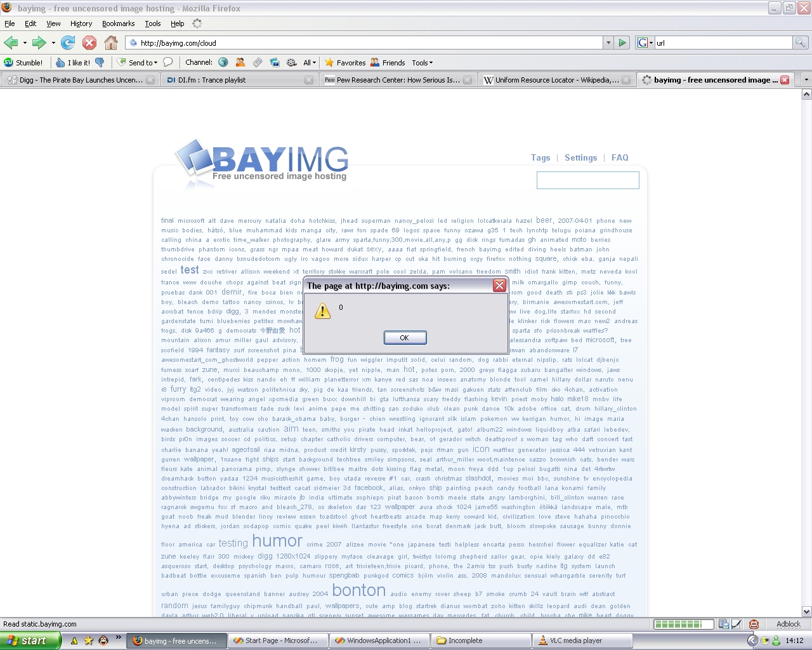Screen dimensions: 812x650
Task: Go forward with the green Forward arrow
Action: [39, 43]
